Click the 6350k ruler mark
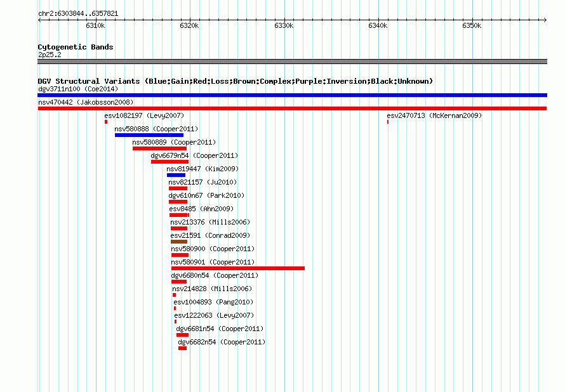Viewport: 565px width, 392px height. [x=472, y=25]
